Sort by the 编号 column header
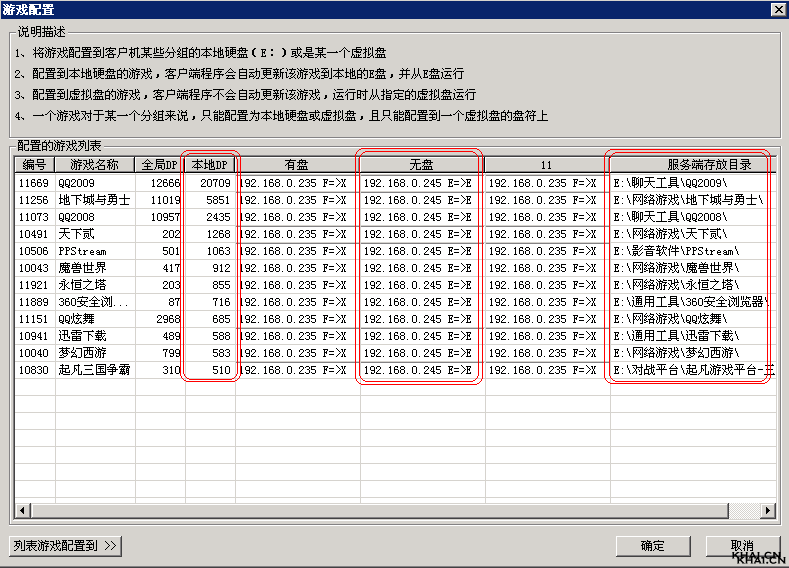Screen dimensions: 789x568 pos(33,164)
